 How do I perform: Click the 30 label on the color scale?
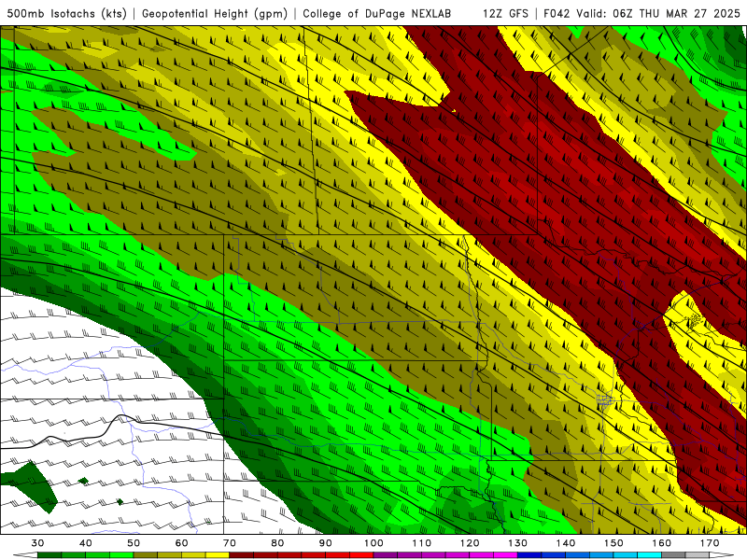[37, 543]
